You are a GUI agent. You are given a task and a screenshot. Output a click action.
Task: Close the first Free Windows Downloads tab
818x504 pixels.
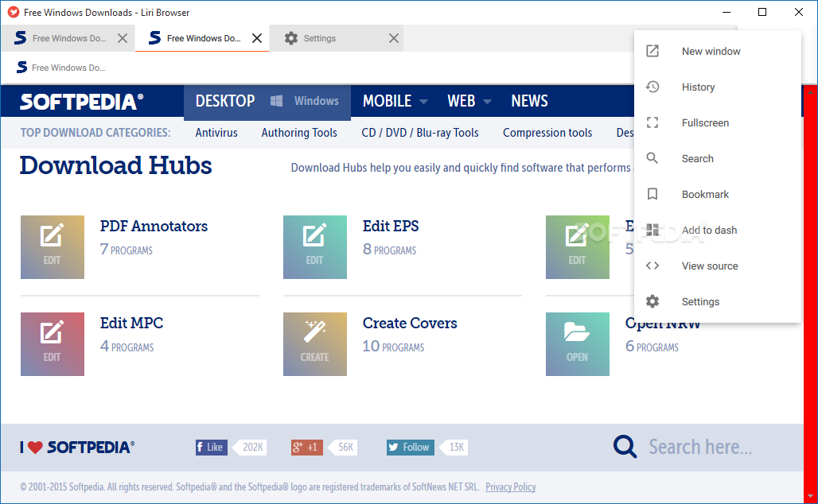[123, 38]
